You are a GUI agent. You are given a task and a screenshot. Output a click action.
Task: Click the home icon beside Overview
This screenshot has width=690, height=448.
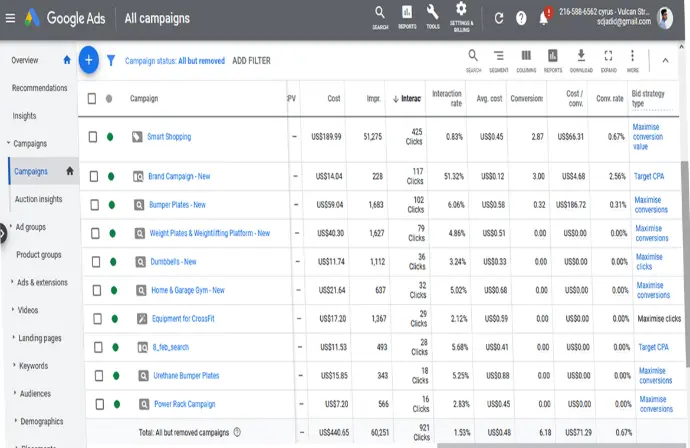[x=67, y=60]
